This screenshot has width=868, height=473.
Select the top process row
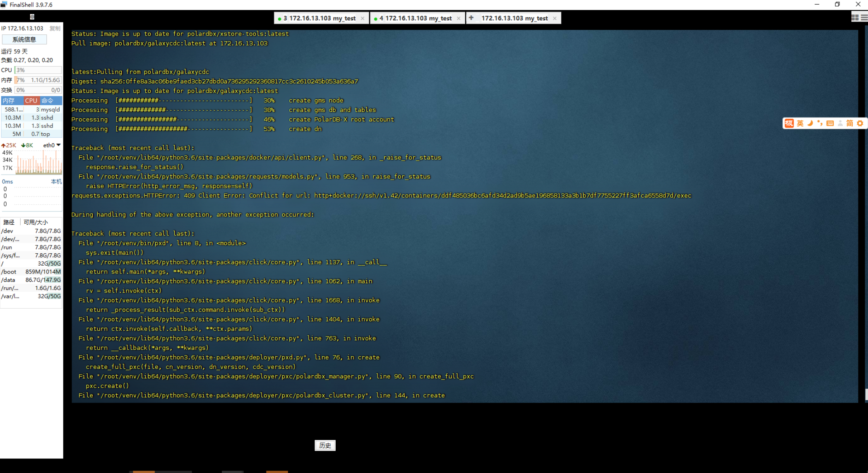pyautogui.click(x=32, y=134)
